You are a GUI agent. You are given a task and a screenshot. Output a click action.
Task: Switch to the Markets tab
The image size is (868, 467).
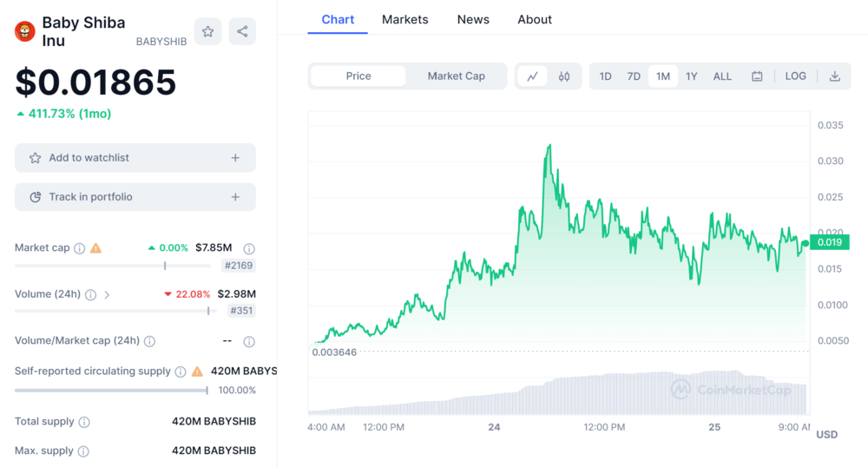404,19
